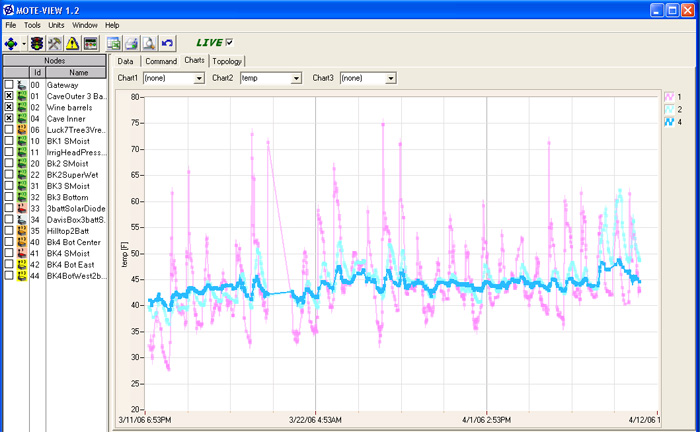
Task: Open print preview magnifier icon
Action: pyautogui.click(x=148, y=43)
